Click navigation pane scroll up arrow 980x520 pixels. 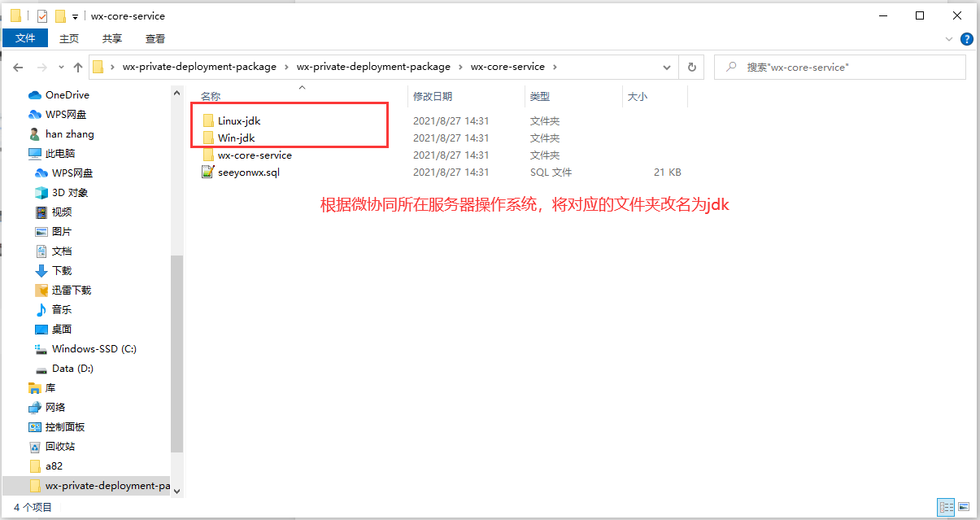[177, 94]
